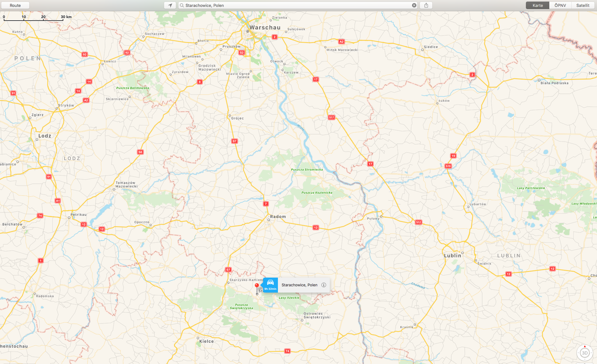Image resolution: width=597 pixels, height=364 pixels.
Task: Click the Opoczno town label
Action: point(142,222)
